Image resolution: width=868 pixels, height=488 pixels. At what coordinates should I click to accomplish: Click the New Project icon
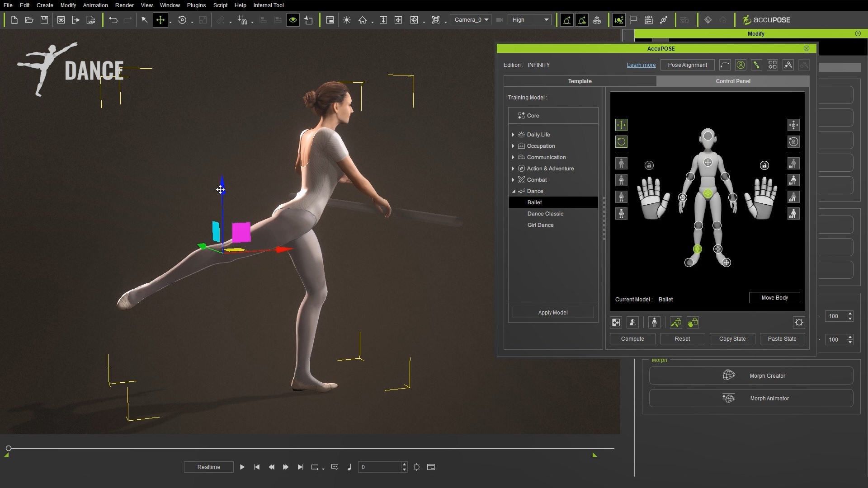pos(14,20)
